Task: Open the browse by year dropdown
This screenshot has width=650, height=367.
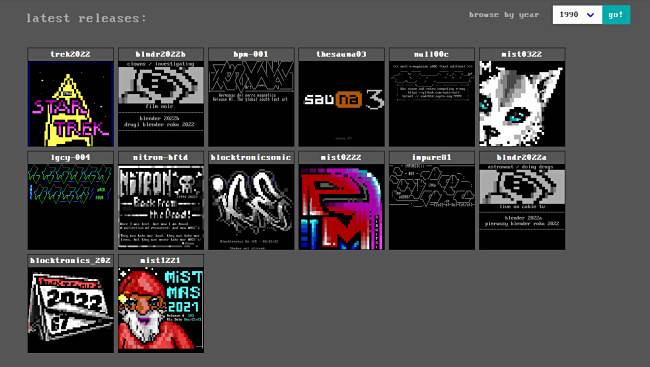Action: tap(577, 15)
